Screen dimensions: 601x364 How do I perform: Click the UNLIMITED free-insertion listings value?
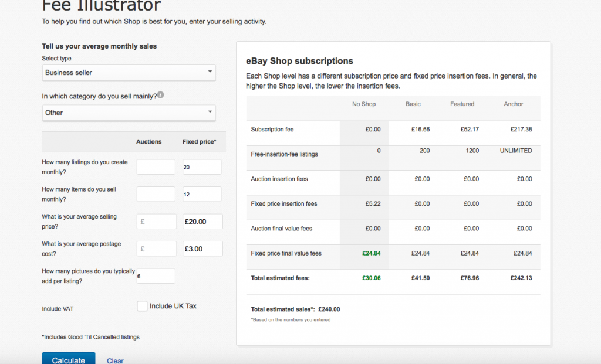pyautogui.click(x=516, y=151)
